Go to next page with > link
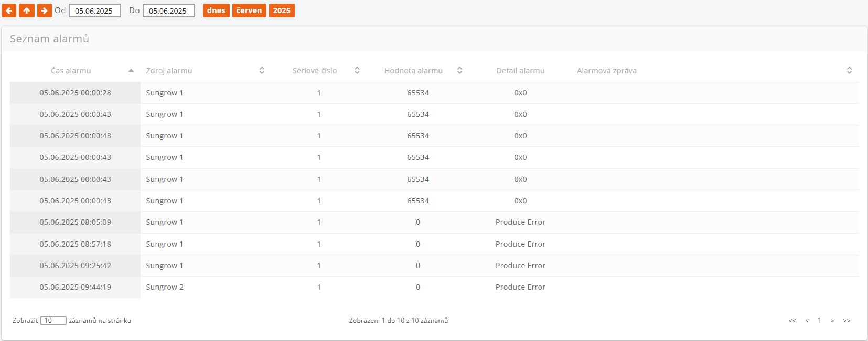 click(x=832, y=321)
